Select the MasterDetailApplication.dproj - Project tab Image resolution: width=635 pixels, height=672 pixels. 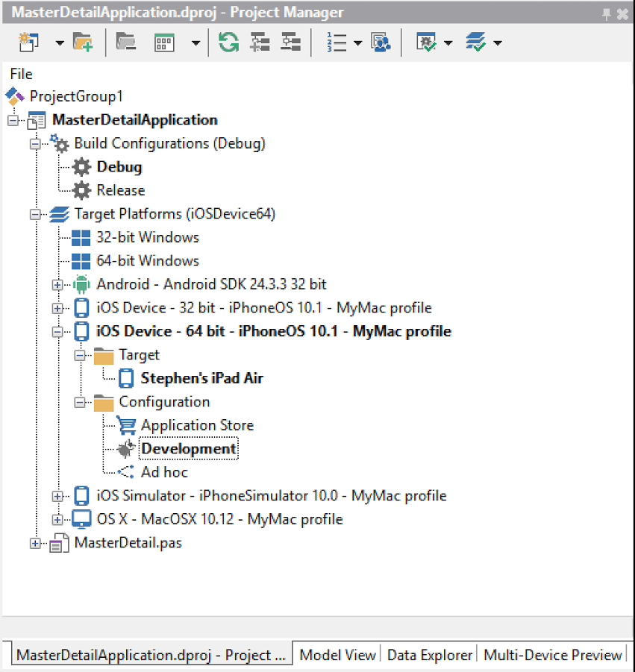151,655
